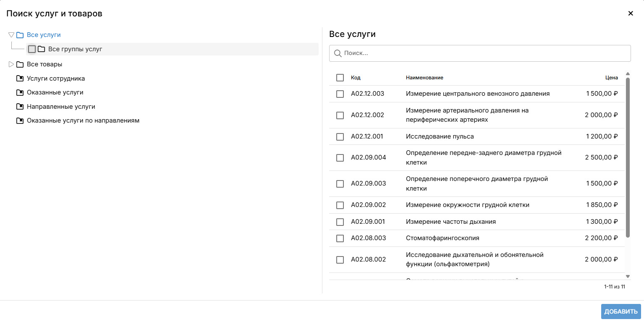The width and height of the screenshot is (644, 322).
Task: Toggle the select-all checkbox in table header
Action: [340, 78]
